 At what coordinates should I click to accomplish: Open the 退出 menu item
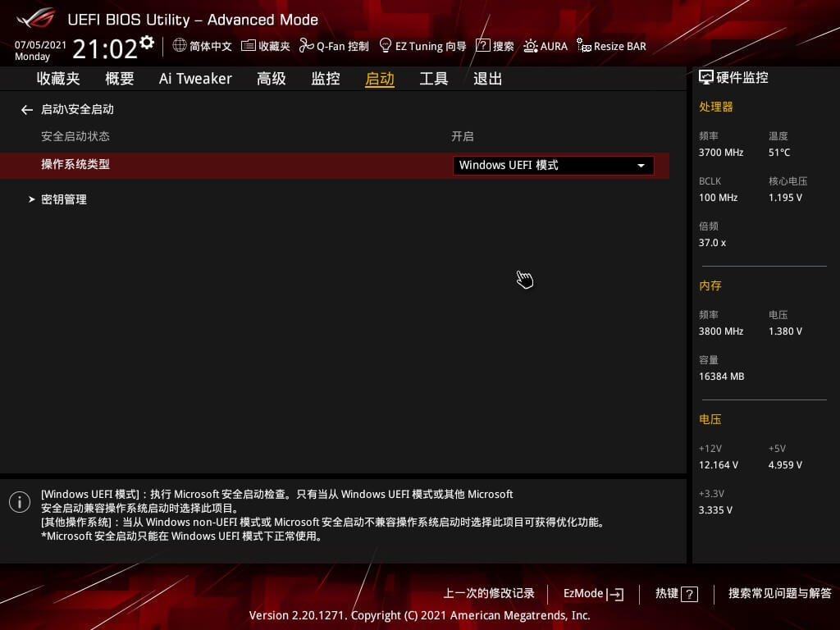[x=487, y=78]
